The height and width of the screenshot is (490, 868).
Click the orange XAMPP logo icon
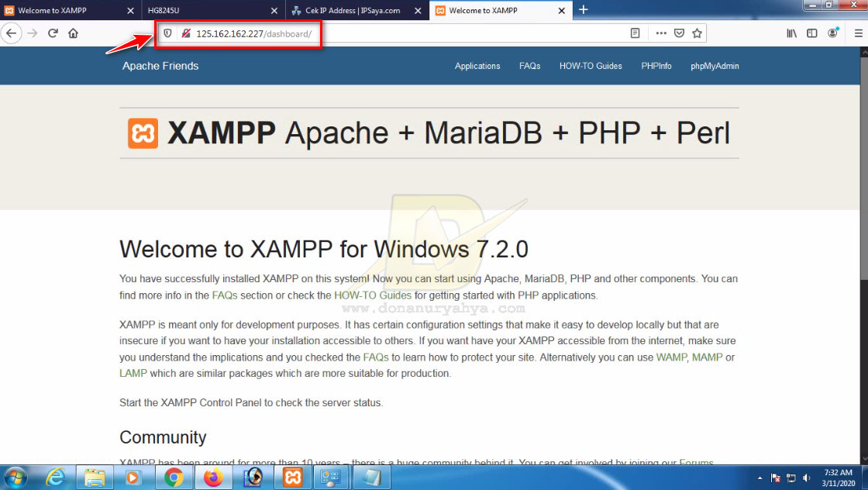[143, 133]
